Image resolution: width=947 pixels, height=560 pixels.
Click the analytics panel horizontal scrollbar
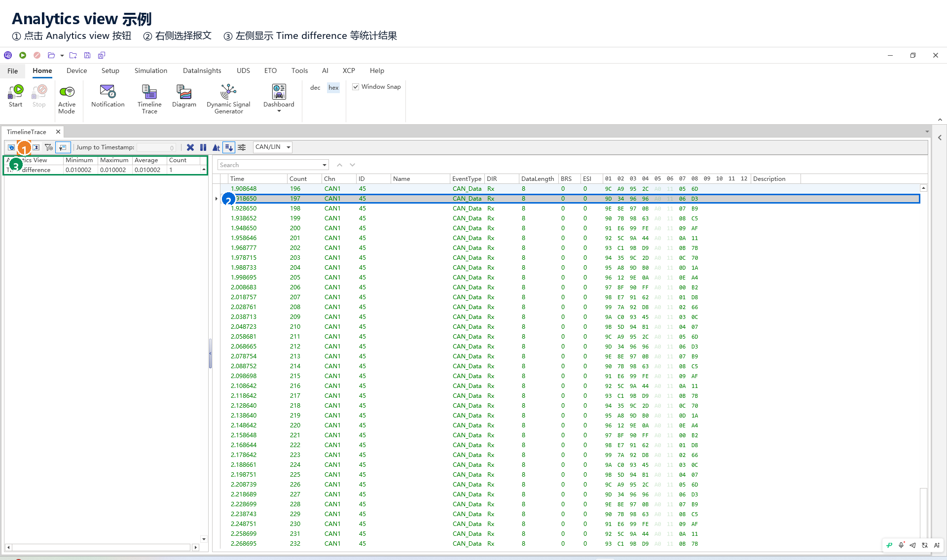pyautogui.click(x=102, y=547)
